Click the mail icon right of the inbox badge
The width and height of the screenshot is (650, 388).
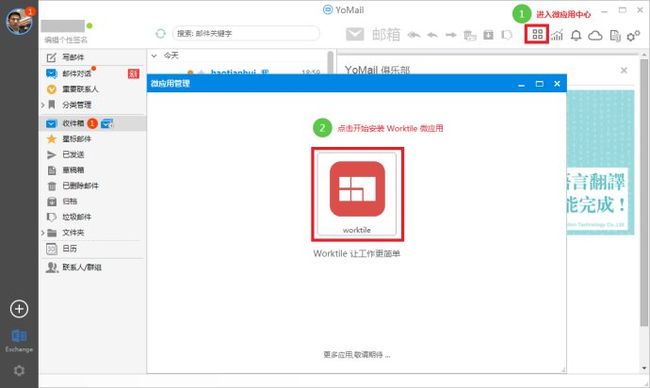pos(107,124)
